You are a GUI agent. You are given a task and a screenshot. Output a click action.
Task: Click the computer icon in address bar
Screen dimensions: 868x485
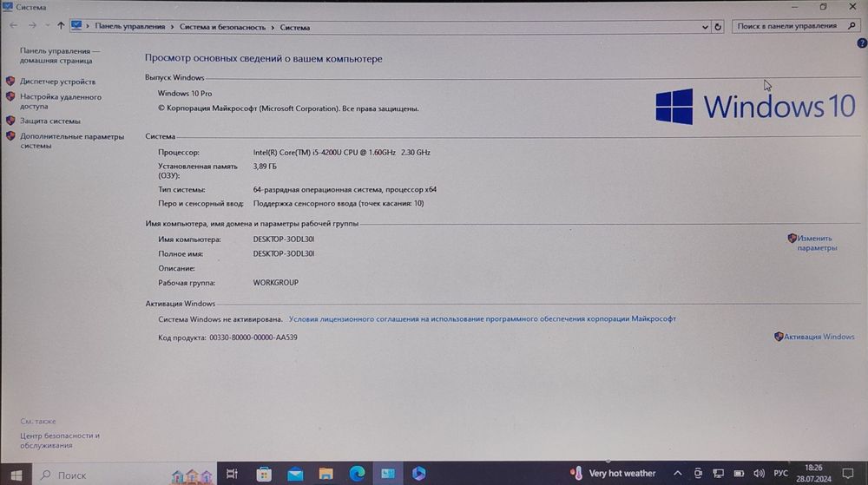pos(76,25)
